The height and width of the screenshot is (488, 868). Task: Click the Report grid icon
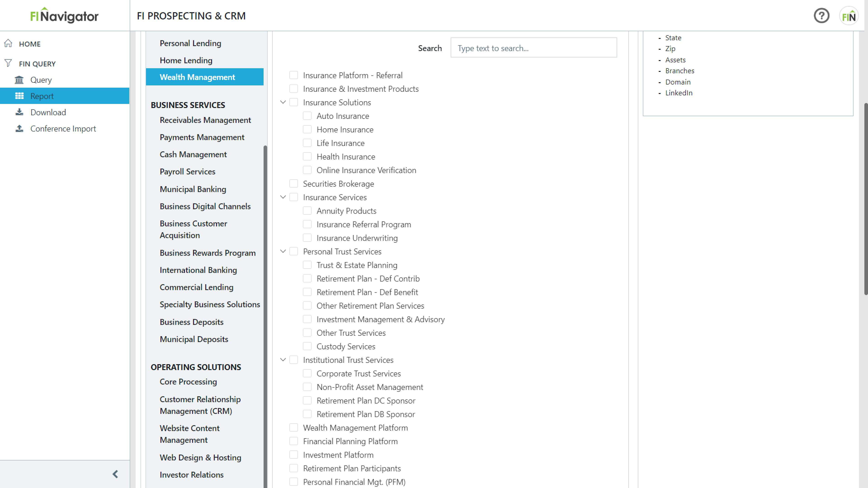click(19, 96)
